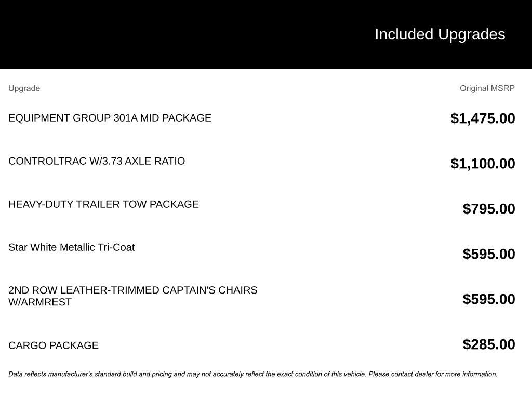The height and width of the screenshot is (399, 532).
Task: Click the word Upgrades in the header
Action: [472, 34]
